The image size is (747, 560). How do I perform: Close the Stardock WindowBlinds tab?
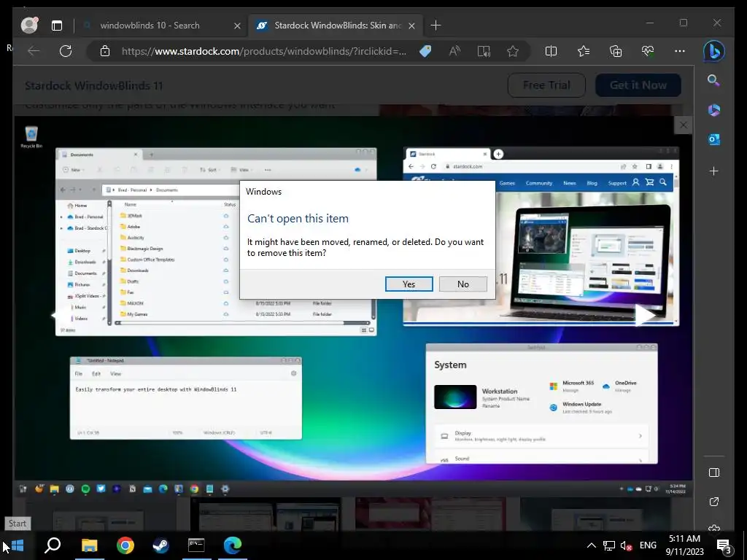click(412, 26)
